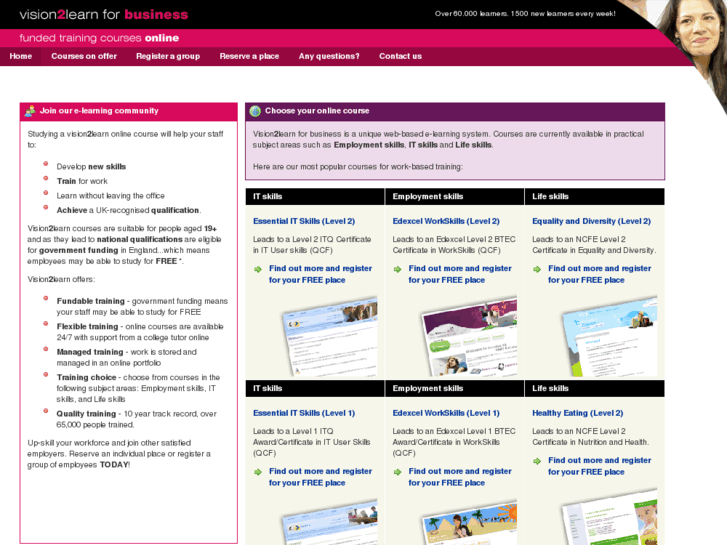This screenshot has height=545, width=727.
Task: Open Edexcel WorkSkills Level 2 screenshot thumbnail
Action: (x=469, y=336)
